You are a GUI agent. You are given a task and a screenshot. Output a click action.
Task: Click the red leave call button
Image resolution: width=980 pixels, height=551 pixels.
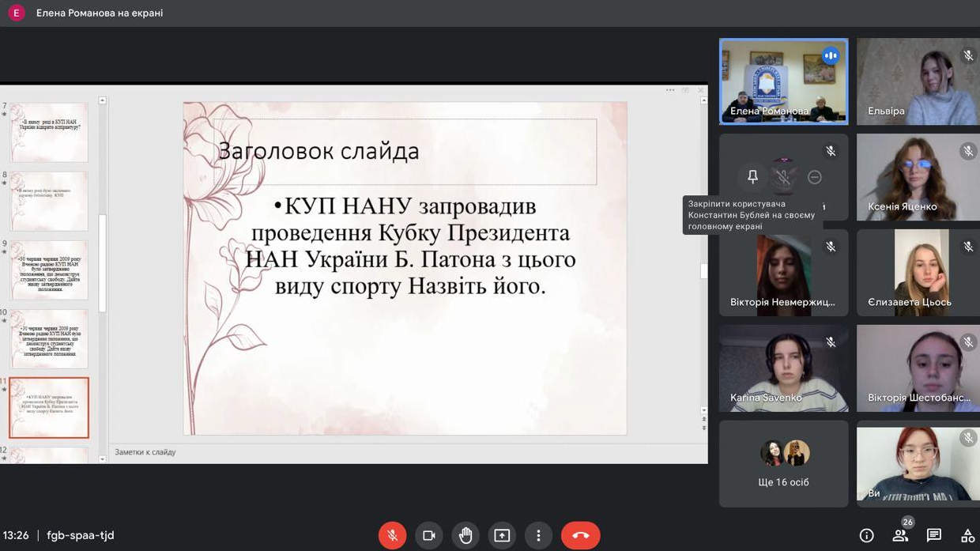tap(580, 535)
